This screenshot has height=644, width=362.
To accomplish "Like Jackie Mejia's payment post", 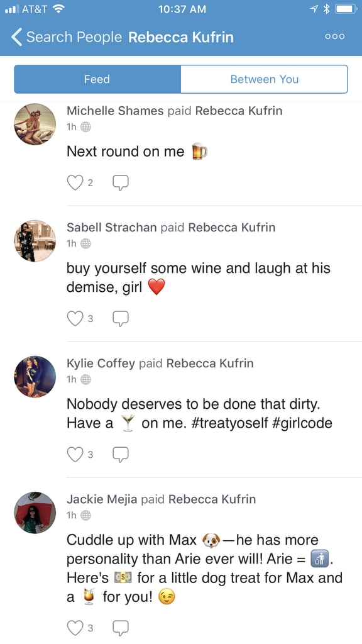I will pyautogui.click(x=75, y=628).
